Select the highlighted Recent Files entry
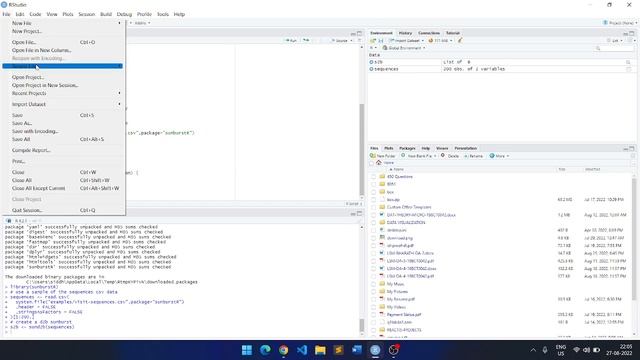Screen dimensions: 640x360 pyautogui.click(x=62, y=66)
